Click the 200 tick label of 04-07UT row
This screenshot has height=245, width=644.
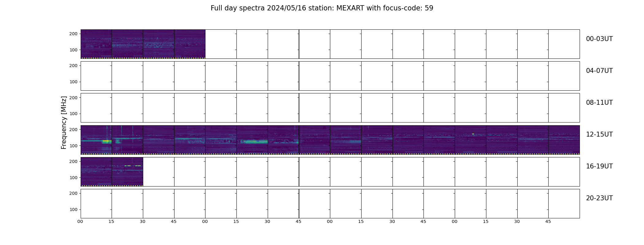(x=73, y=66)
